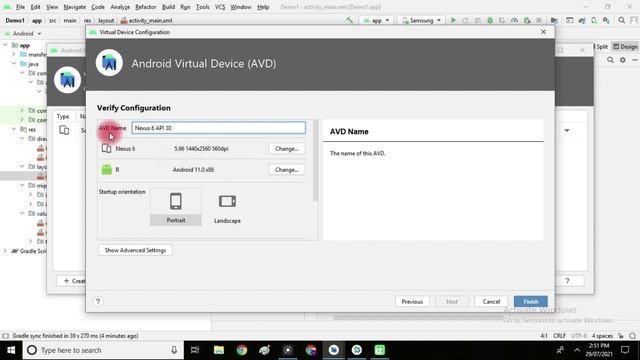Switch to the Design view tab
This screenshot has width=640, height=360.
625,47
